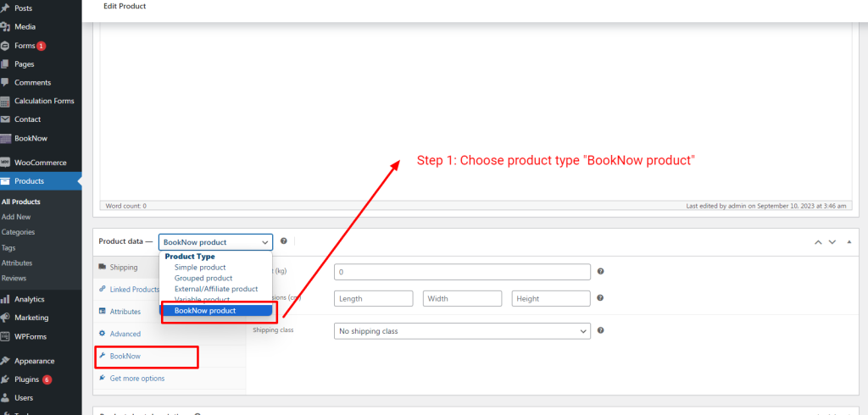Click the weight input field
The height and width of the screenshot is (415, 868).
click(x=462, y=272)
